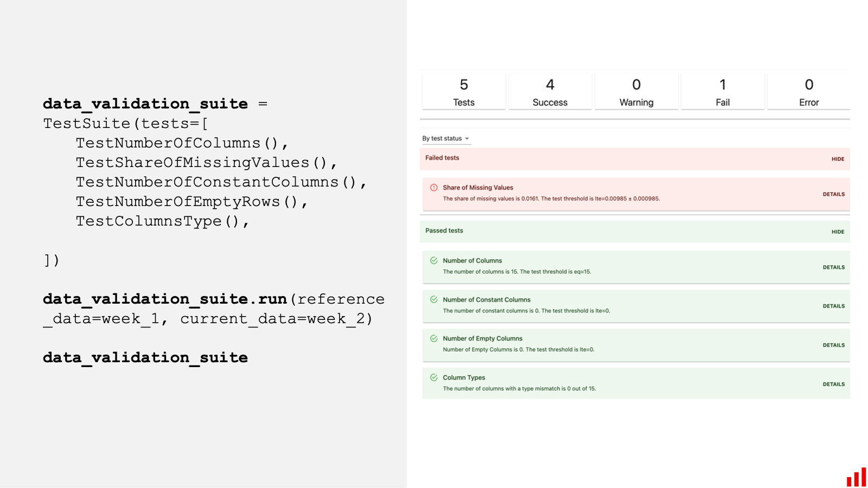Click the Failed tests section header

[442, 158]
